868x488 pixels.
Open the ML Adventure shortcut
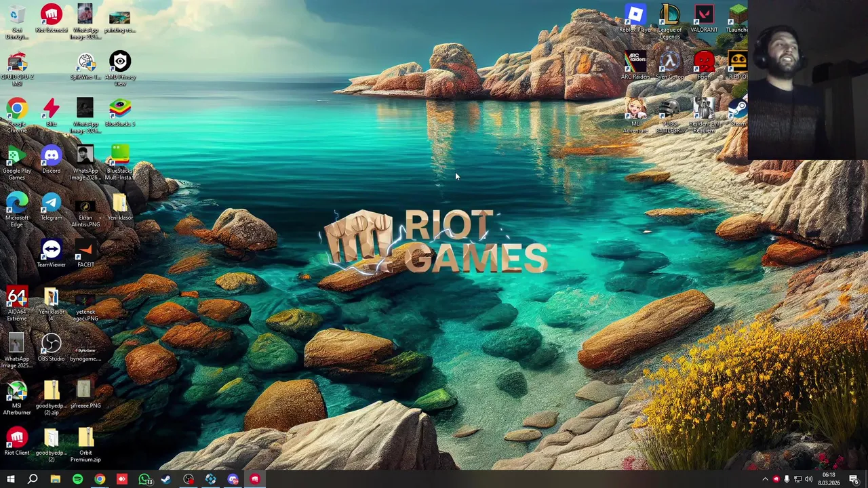click(x=635, y=115)
